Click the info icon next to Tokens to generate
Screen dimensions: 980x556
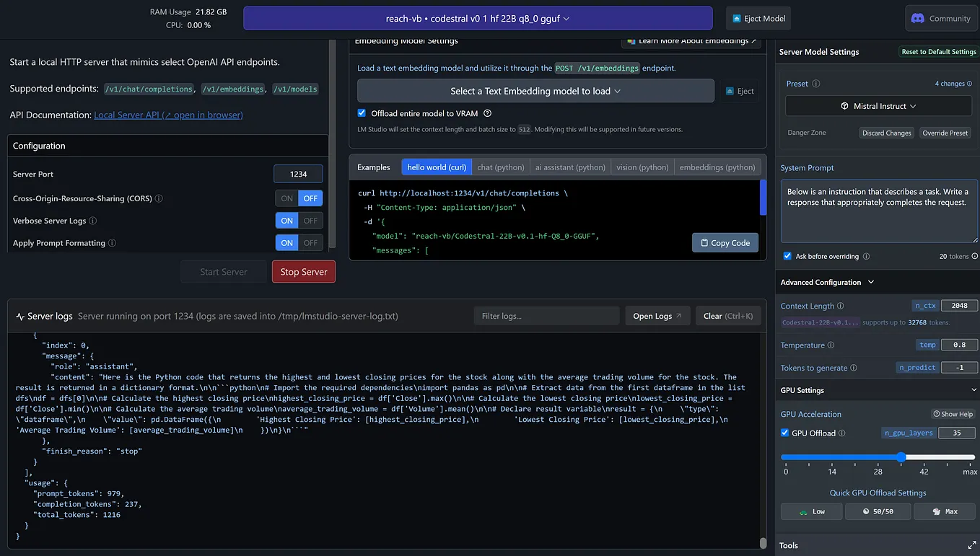(853, 367)
